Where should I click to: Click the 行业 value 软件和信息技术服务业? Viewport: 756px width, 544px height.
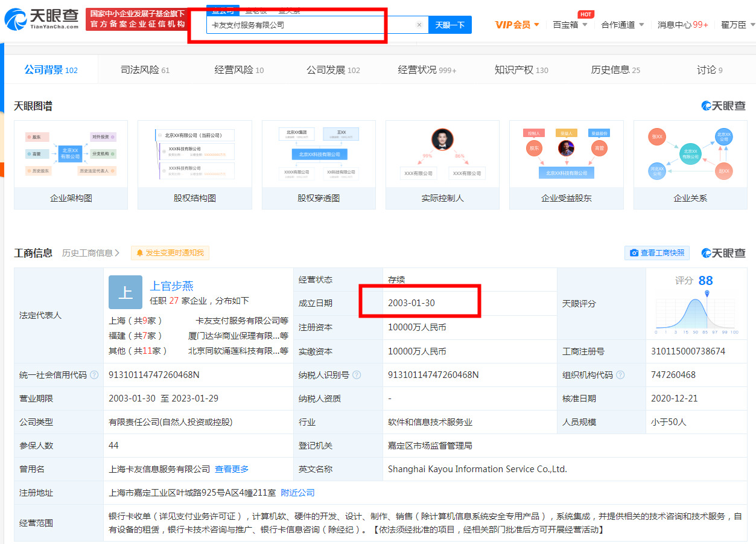[430, 422]
